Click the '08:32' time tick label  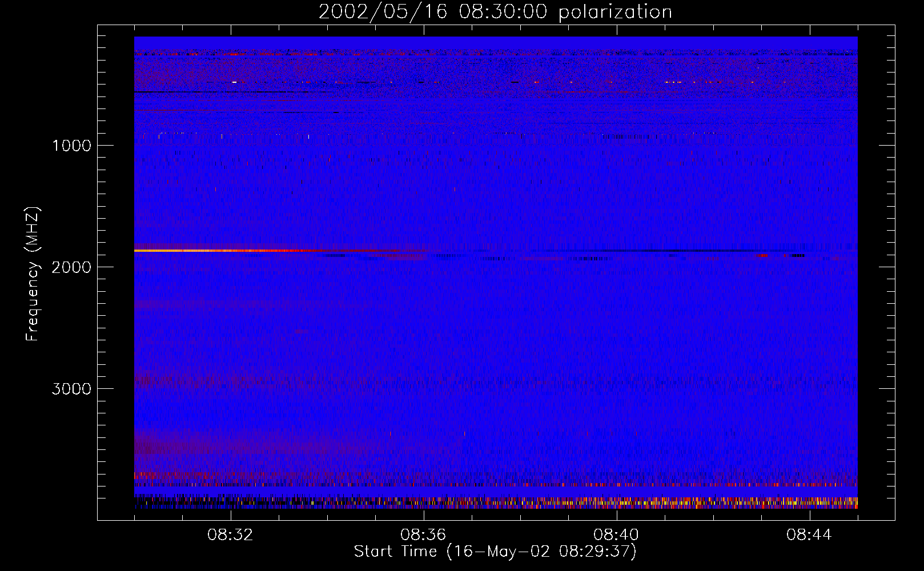tap(230, 535)
